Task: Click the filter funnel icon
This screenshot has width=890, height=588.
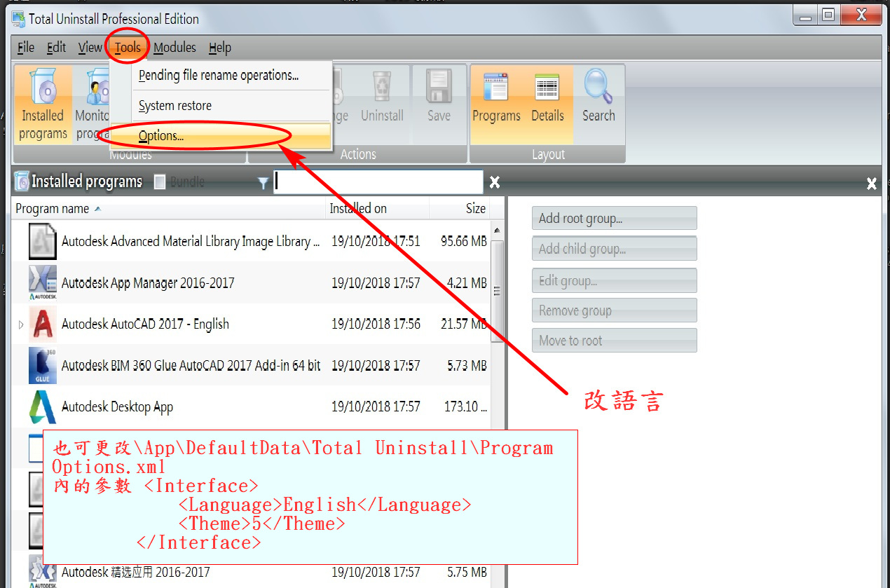Action: (263, 183)
